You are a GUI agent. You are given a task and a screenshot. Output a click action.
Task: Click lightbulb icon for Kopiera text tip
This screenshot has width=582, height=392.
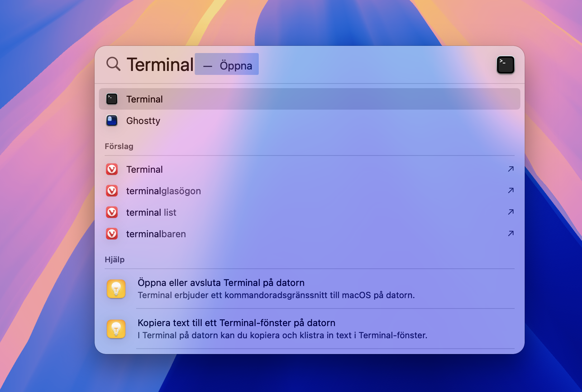[116, 329]
